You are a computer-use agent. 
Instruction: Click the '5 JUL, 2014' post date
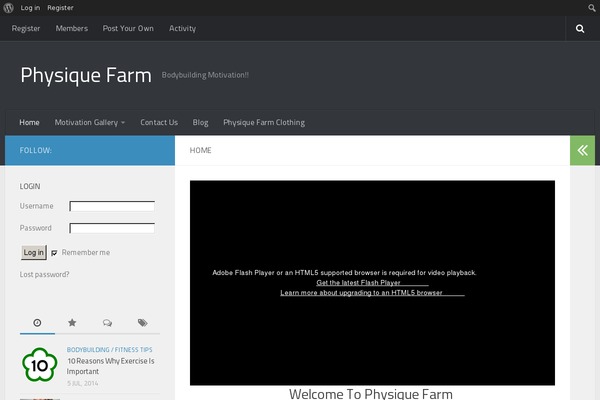83,383
